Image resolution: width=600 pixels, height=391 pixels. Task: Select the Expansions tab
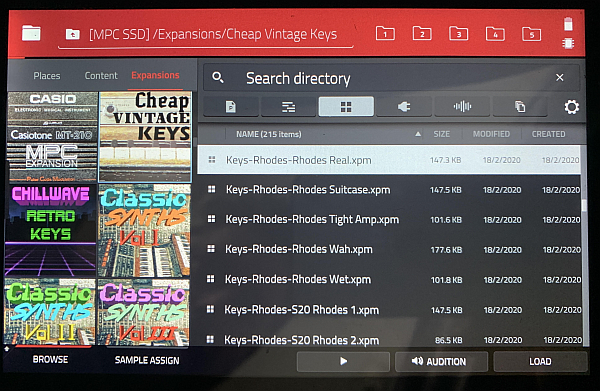point(155,75)
